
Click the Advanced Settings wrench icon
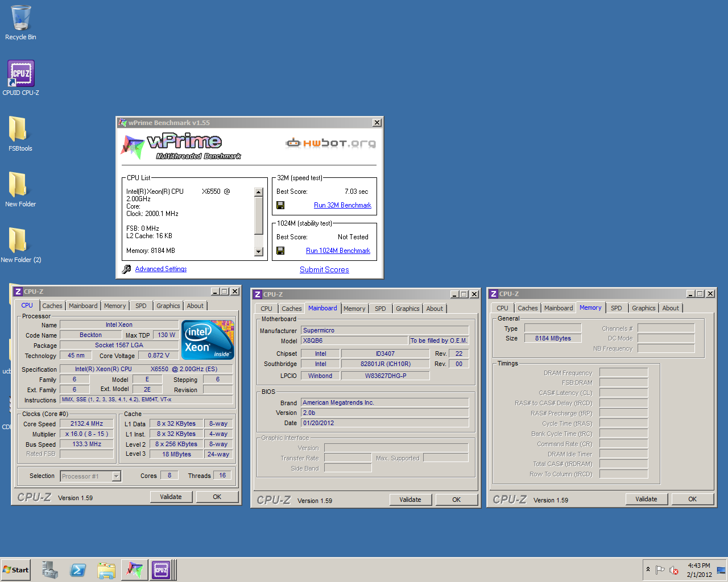[126, 269]
